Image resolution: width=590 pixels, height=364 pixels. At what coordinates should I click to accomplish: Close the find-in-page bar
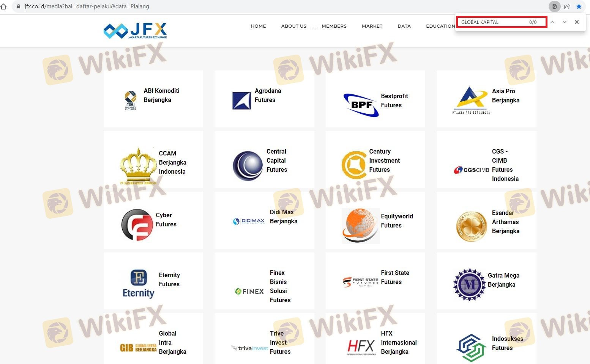click(577, 22)
